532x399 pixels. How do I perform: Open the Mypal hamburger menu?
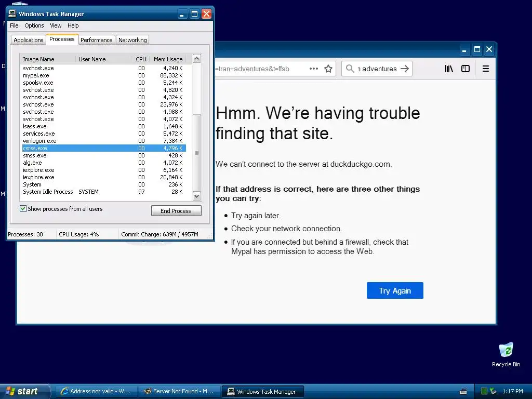486,69
